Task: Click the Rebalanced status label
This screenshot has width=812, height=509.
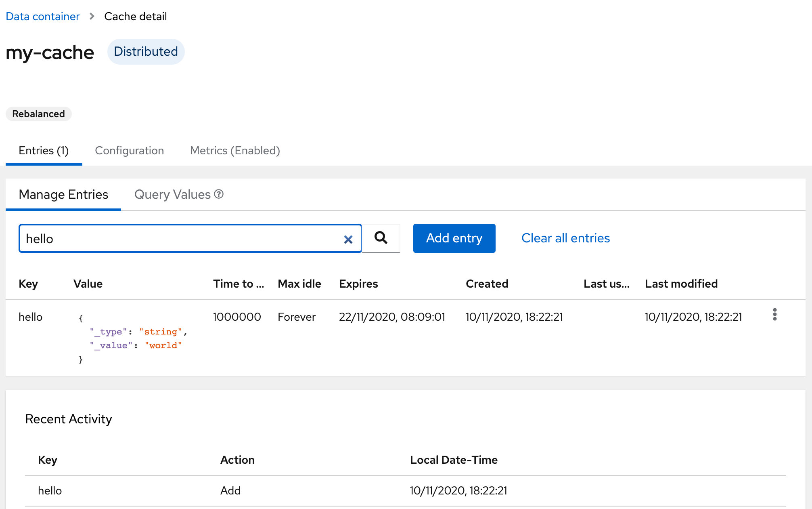Action: click(x=38, y=114)
